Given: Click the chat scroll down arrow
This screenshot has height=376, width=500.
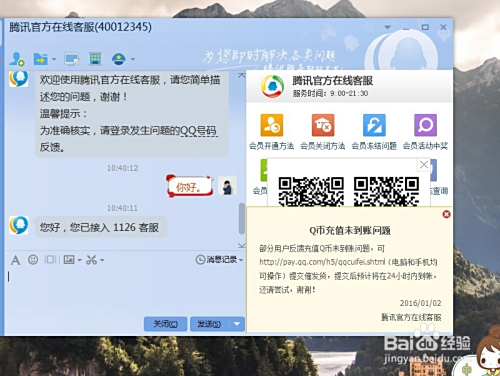Looking at the screenshot, I should 242,245.
